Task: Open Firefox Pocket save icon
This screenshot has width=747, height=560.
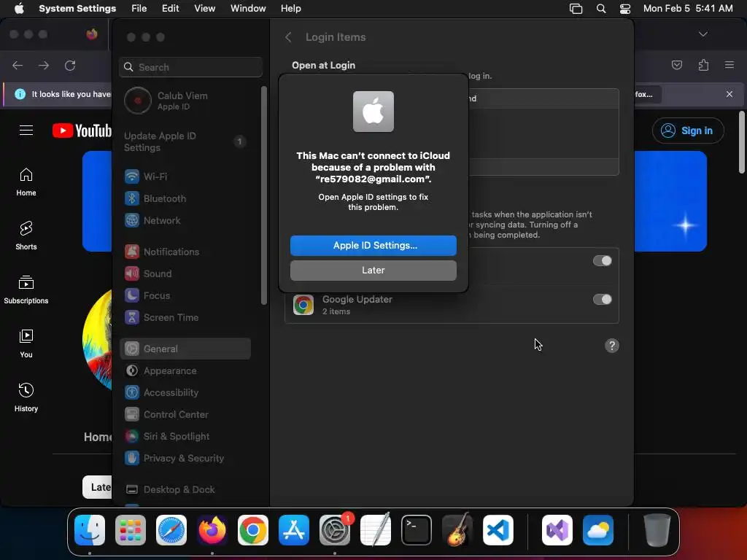Action: click(x=676, y=65)
